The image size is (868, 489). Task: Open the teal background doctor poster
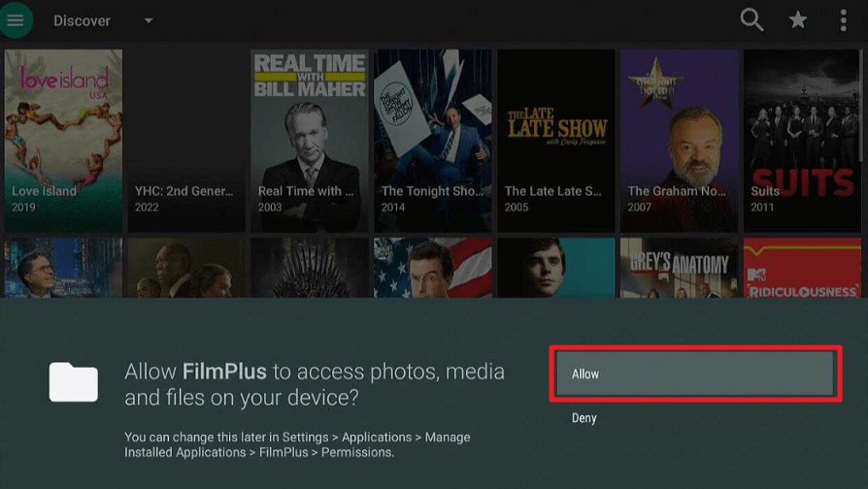coord(555,268)
